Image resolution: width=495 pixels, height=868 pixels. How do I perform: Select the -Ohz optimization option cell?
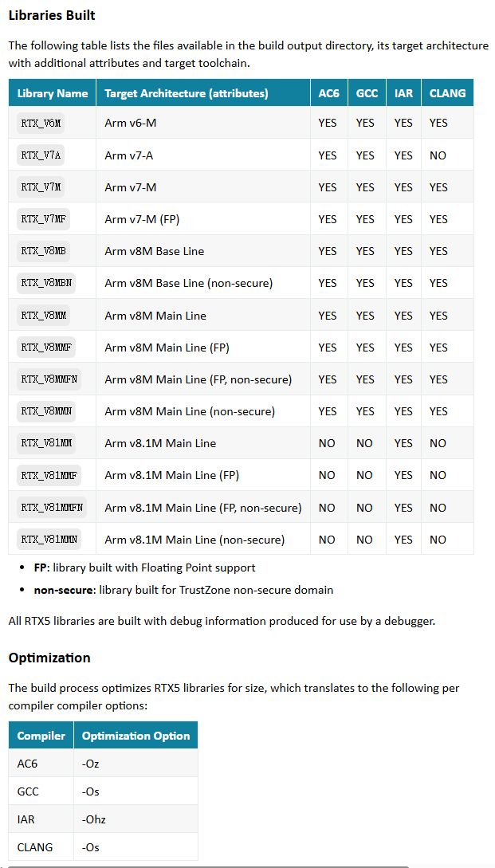click(94, 819)
